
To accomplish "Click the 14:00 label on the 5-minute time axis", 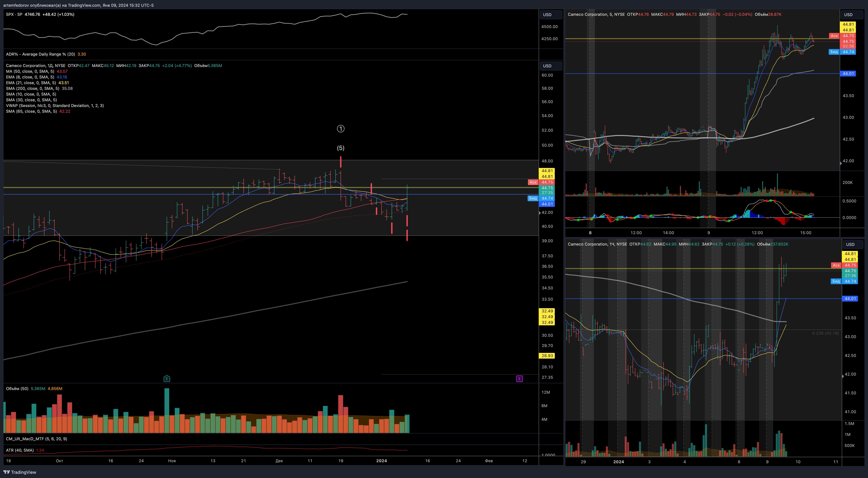I will [669, 233].
